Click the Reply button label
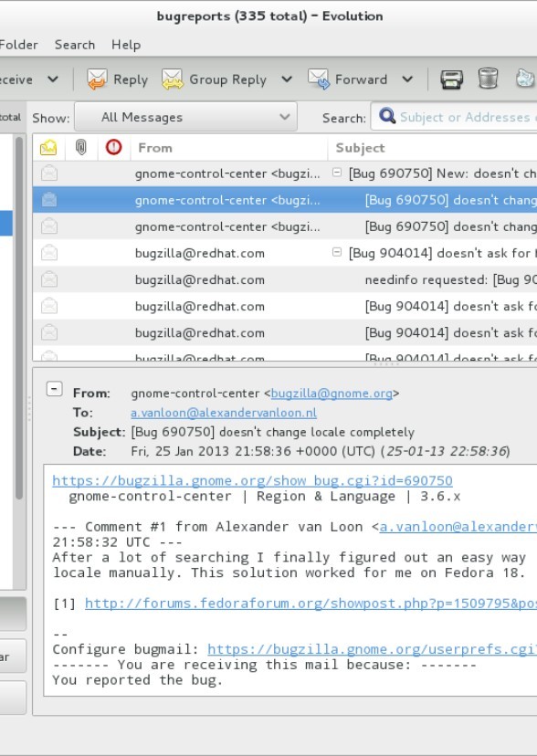The height and width of the screenshot is (756, 537). coord(131,79)
